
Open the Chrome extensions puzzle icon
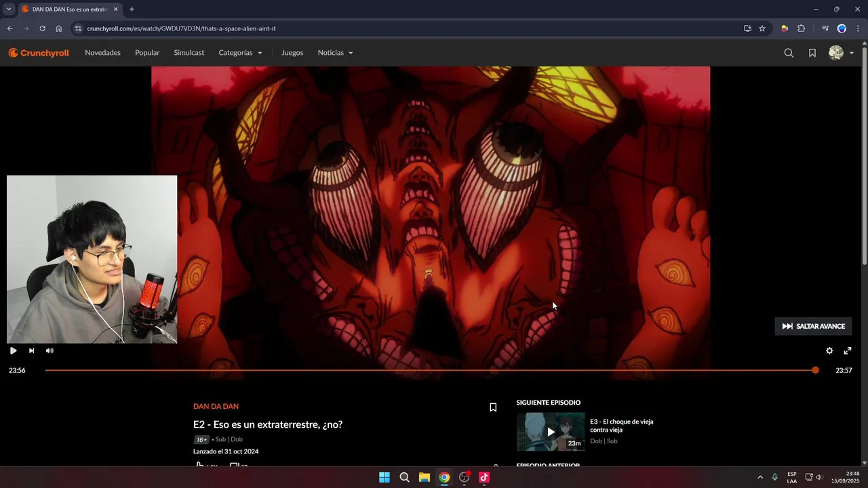pyautogui.click(x=801, y=28)
